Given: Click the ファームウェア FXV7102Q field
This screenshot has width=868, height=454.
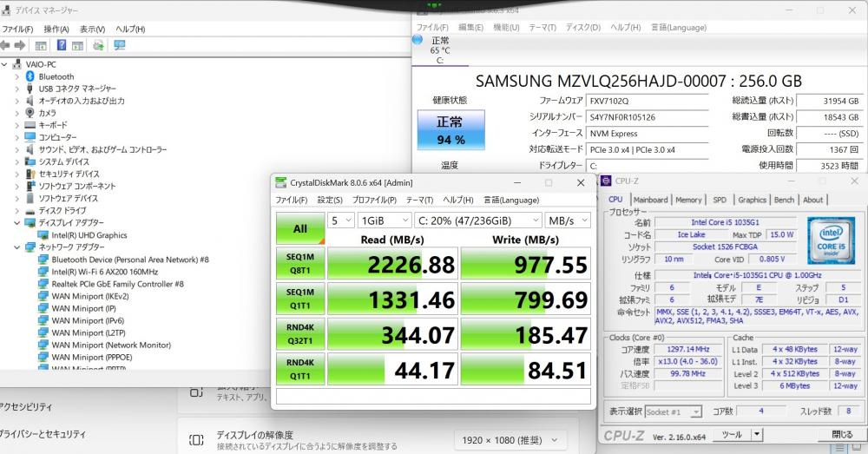Looking at the screenshot, I should pos(648,102).
